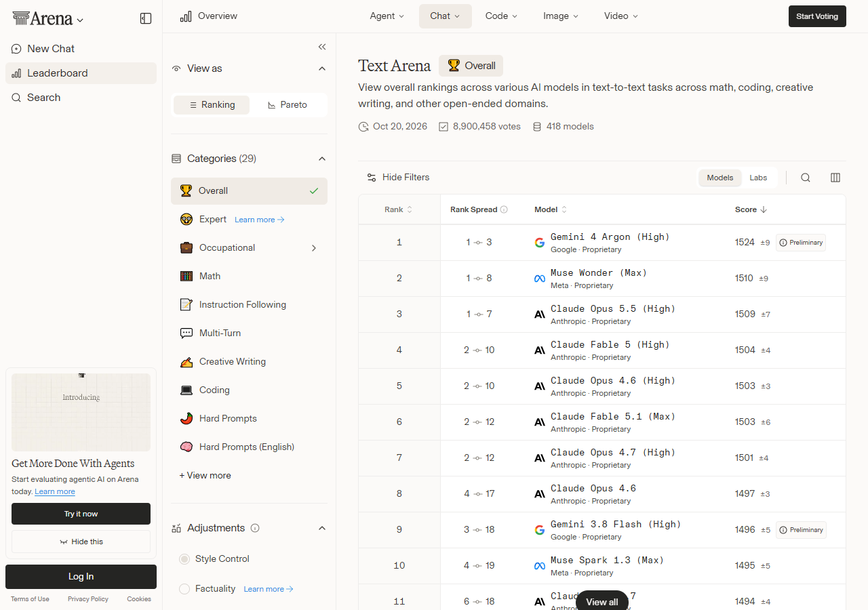Screen dimensions: 868x610
Task: Click the trophy Overall badge near title
Action: (471, 66)
